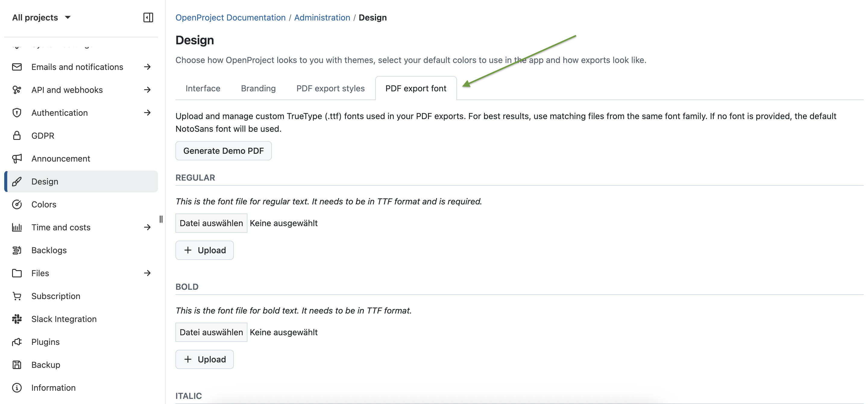Screen dimensions: 868x404
Task: Expand the Time and costs submenu
Action: [x=147, y=227]
